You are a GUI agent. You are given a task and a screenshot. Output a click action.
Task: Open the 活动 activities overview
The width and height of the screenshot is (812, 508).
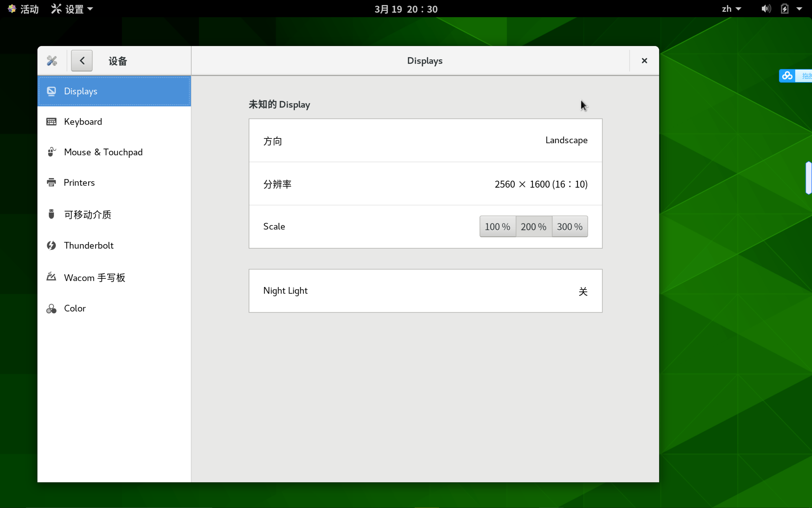tap(24, 9)
